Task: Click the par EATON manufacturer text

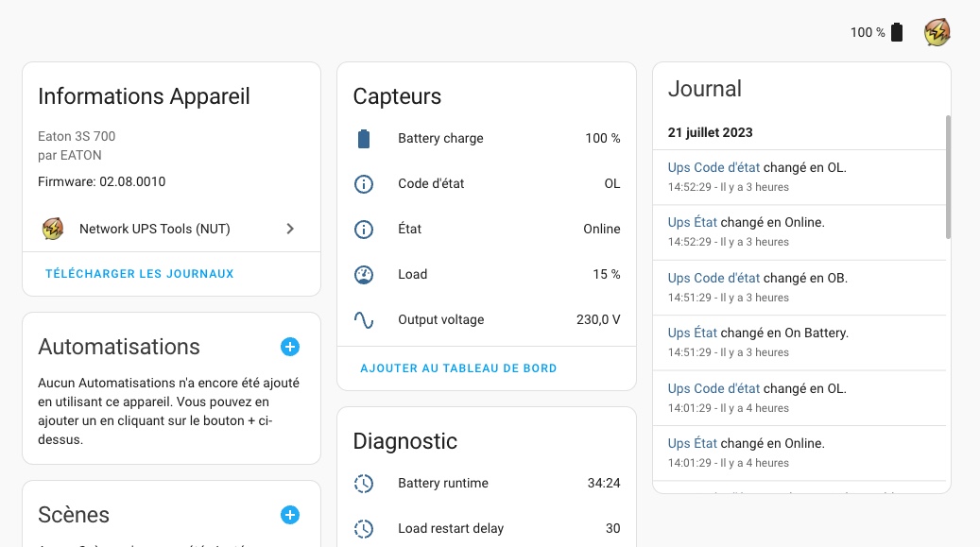Action: tap(69, 155)
